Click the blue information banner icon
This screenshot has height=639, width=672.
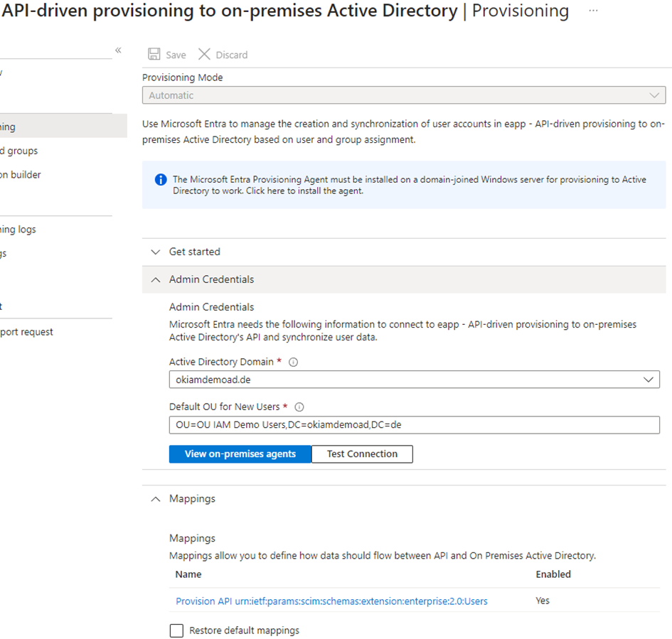(161, 180)
